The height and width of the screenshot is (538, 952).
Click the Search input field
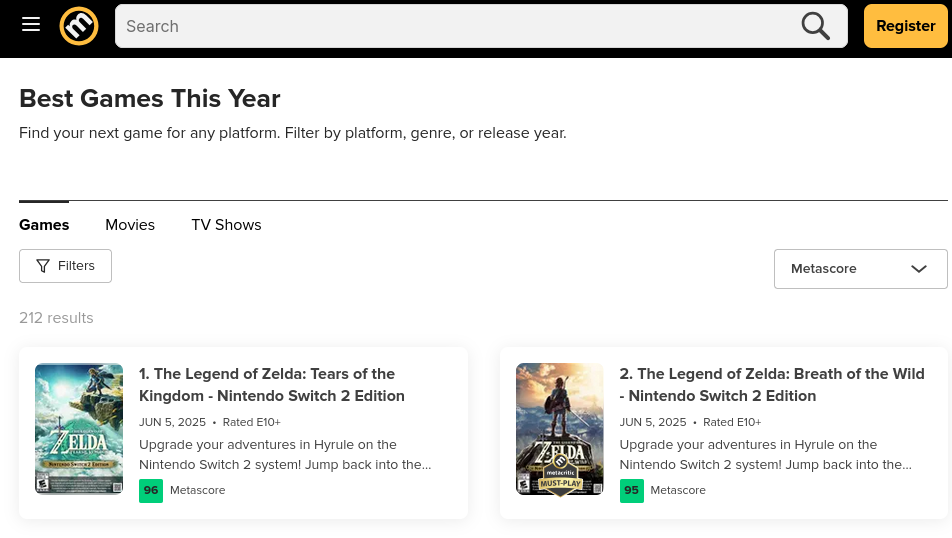pos(455,26)
